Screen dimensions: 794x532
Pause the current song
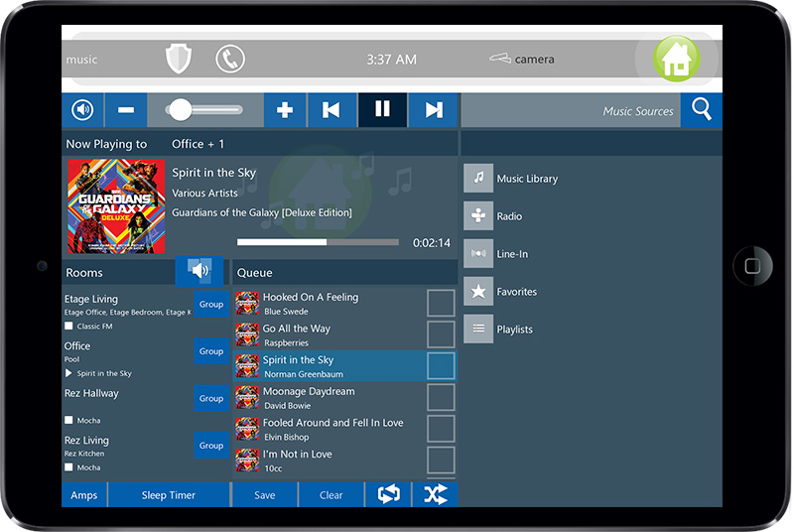click(382, 110)
